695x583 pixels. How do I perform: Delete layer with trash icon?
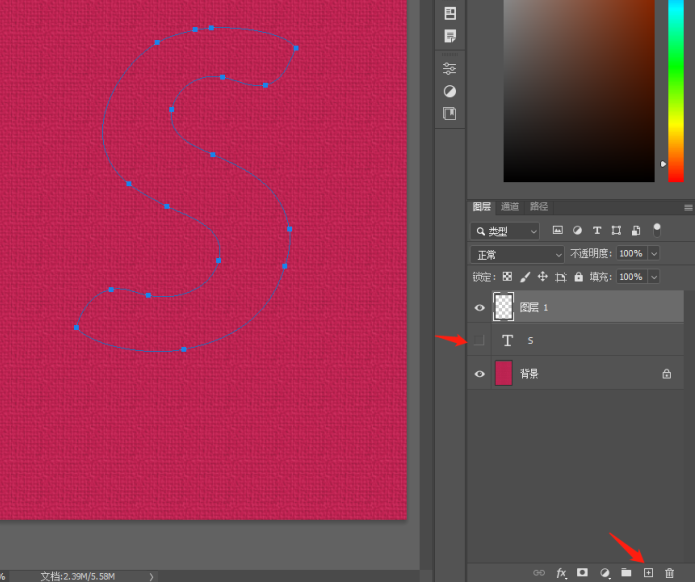pyautogui.click(x=669, y=573)
